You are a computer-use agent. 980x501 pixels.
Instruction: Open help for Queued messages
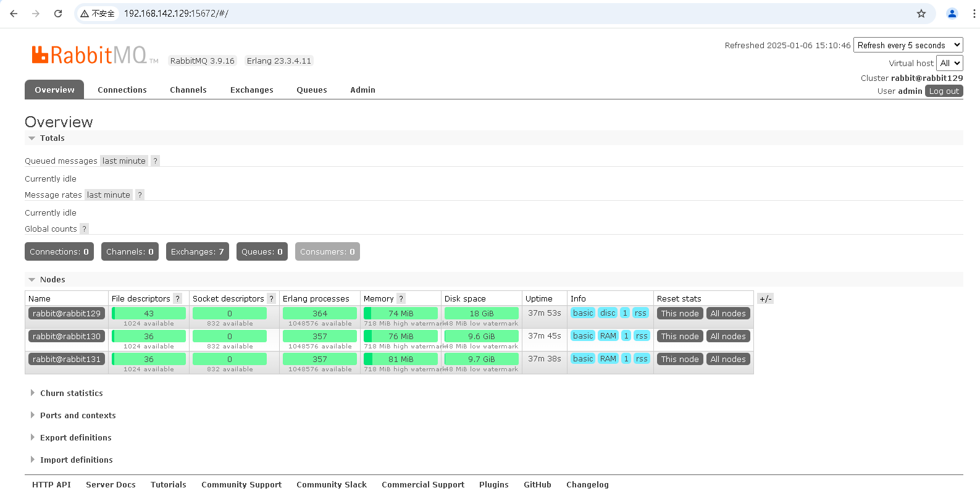coord(156,161)
